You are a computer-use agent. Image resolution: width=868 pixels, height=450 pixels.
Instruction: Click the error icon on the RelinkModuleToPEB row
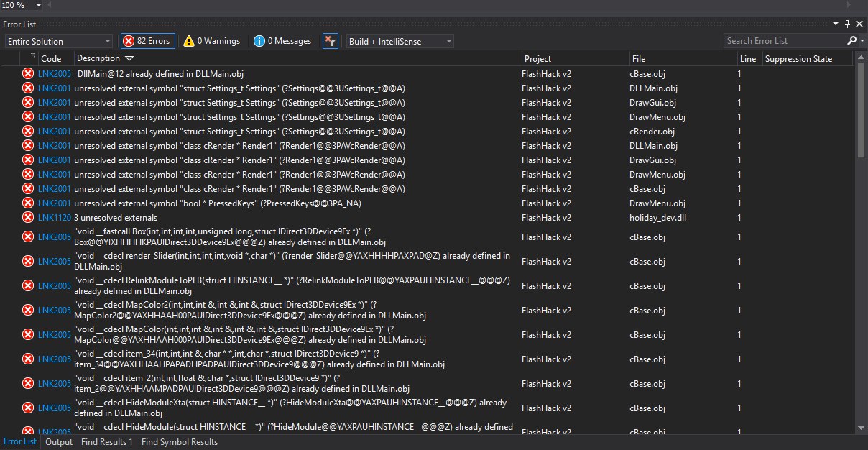coord(28,286)
